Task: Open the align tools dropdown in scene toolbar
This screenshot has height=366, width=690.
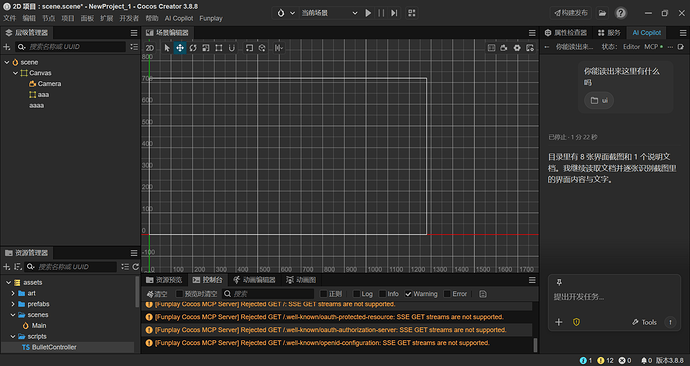Action: click(x=279, y=48)
